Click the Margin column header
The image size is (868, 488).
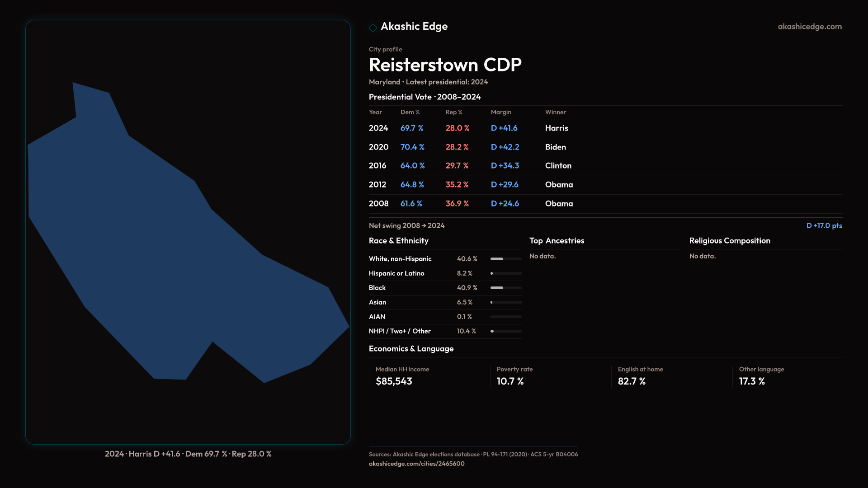pos(501,112)
